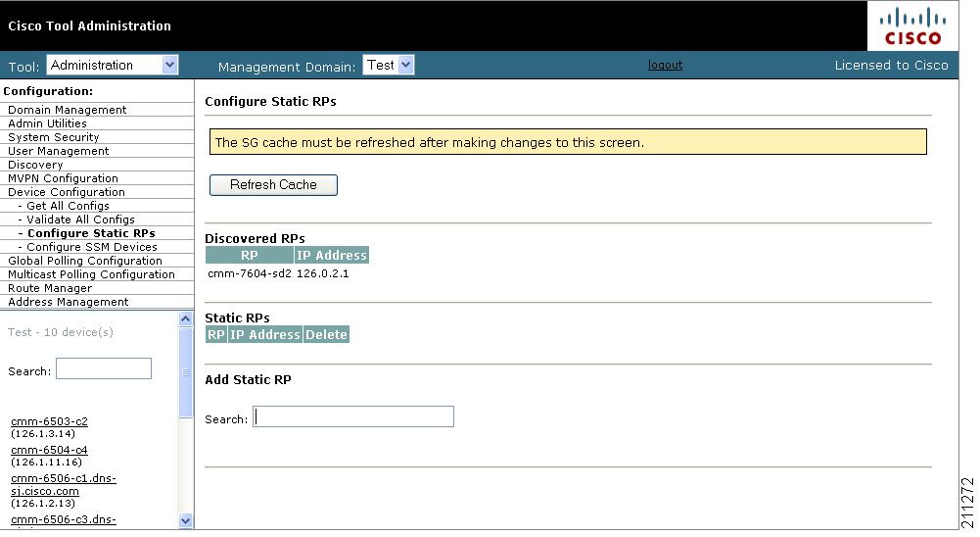Image resolution: width=980 pixels, height=537 pixels.
Task: Select Validate All Configs
Action: point(80,220)
